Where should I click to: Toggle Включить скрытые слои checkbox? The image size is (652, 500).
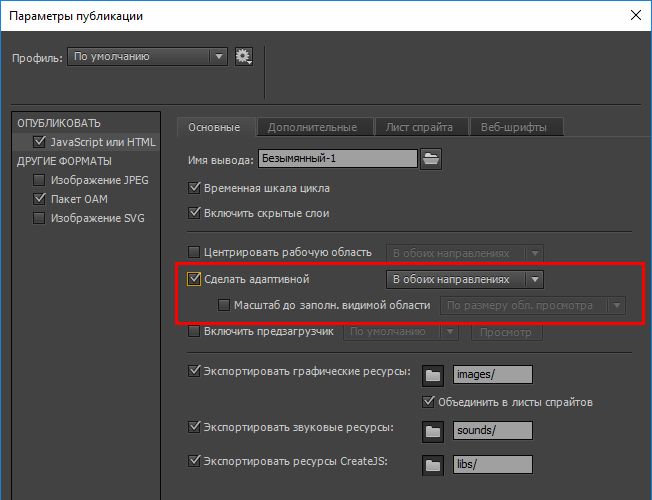click(x=194, y=213)
